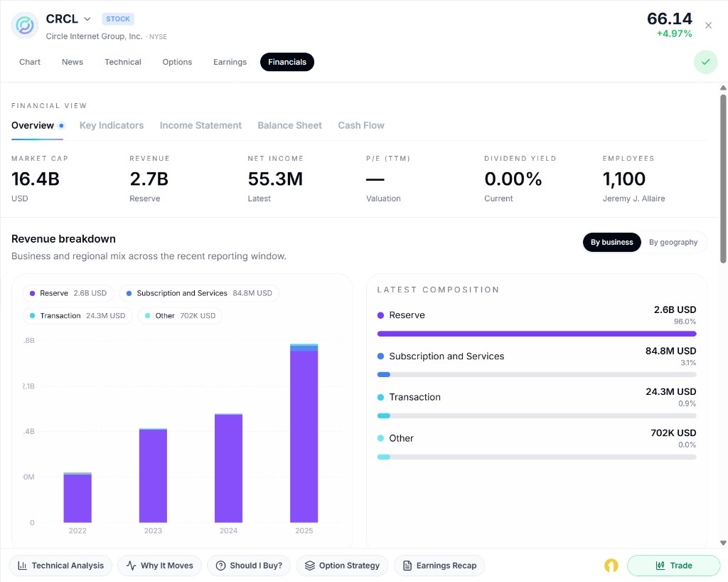Click the 2023 revenue bar

point(154,475)
